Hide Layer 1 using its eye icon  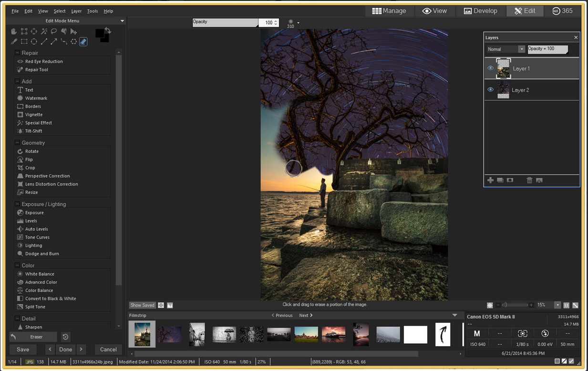tap(490, 68)
